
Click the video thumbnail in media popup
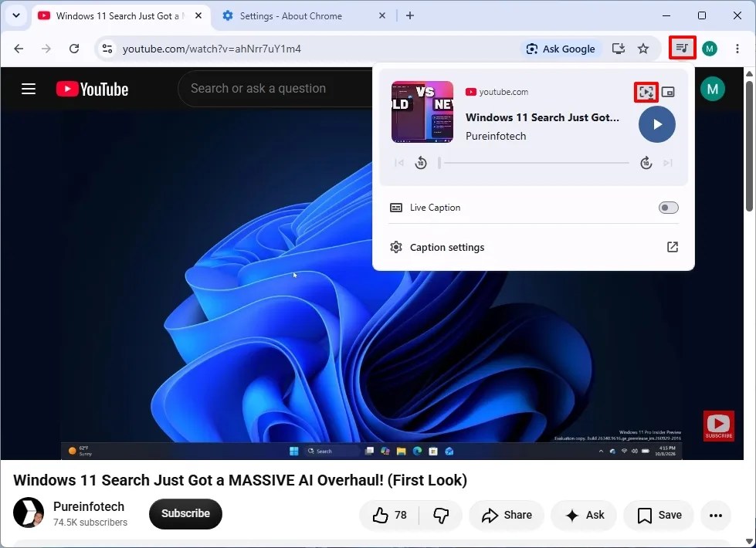click(422, 112)
